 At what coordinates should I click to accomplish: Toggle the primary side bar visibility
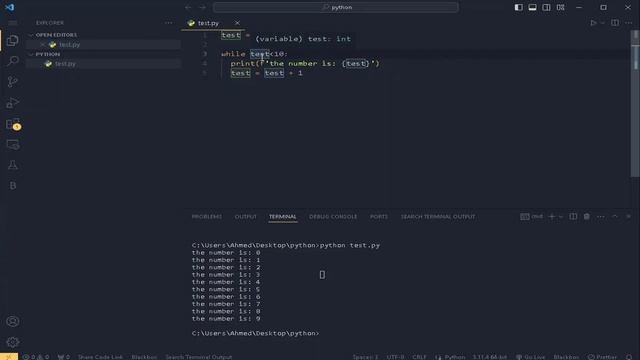pos(518,7)
